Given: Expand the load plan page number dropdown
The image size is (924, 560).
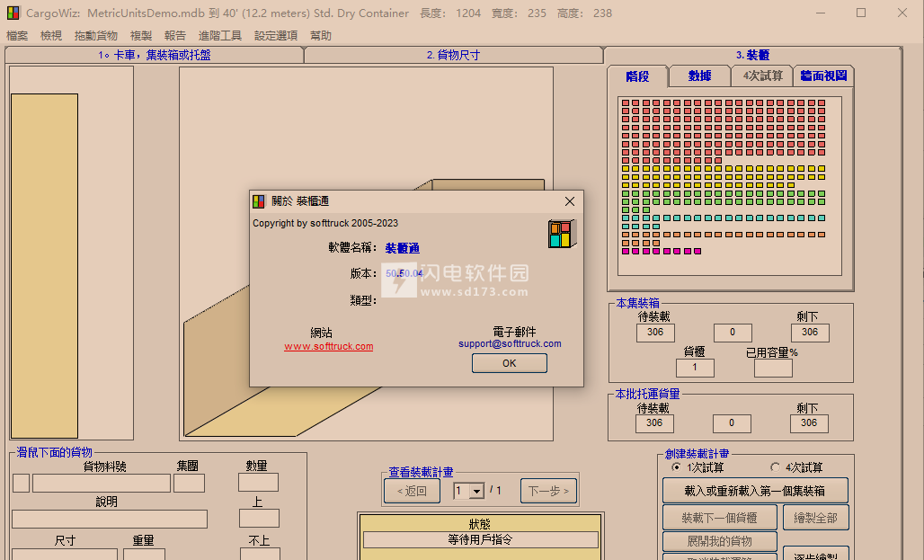Looking at the screenshot, I should tap(476, 491).
